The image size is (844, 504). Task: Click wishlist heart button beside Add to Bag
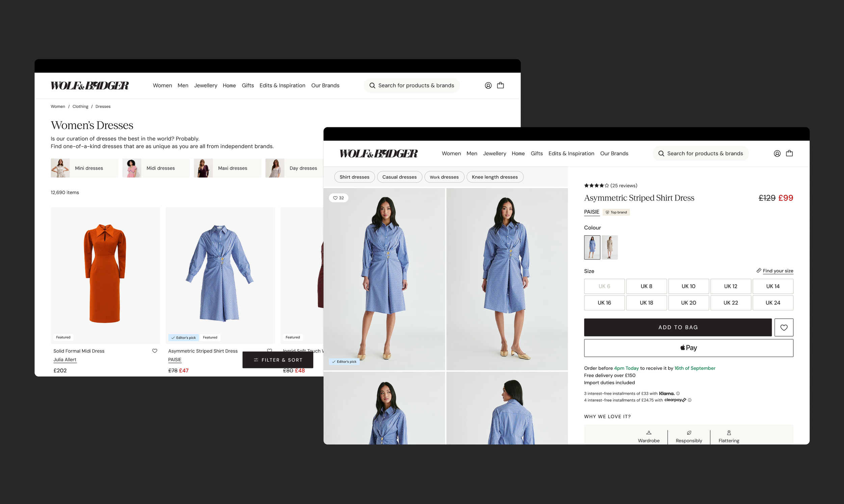coord(784,327)
